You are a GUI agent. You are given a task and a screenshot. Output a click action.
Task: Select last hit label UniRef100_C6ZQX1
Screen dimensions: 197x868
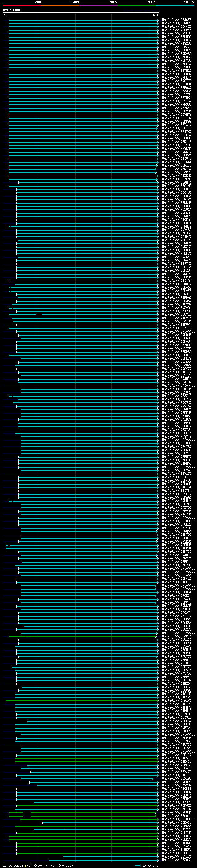click(x=177, y=860)
